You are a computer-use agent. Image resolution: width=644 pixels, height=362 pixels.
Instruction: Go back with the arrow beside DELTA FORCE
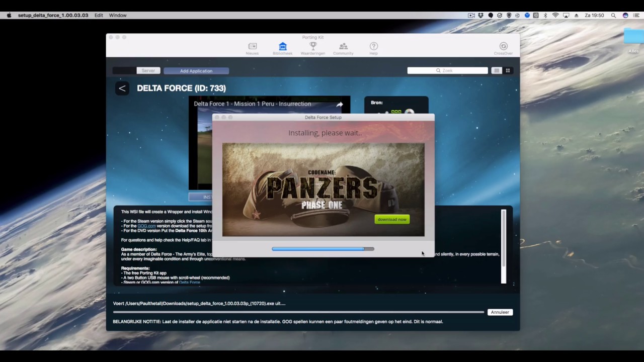pos(122,88)
